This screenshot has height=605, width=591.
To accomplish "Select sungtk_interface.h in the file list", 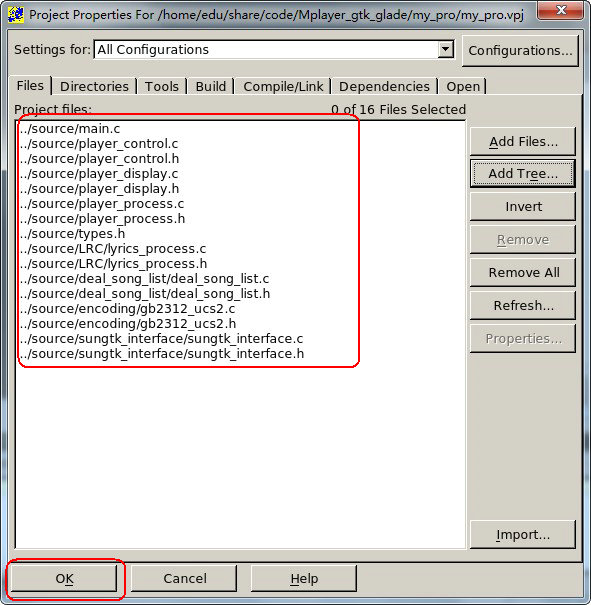I will [162, 354].
